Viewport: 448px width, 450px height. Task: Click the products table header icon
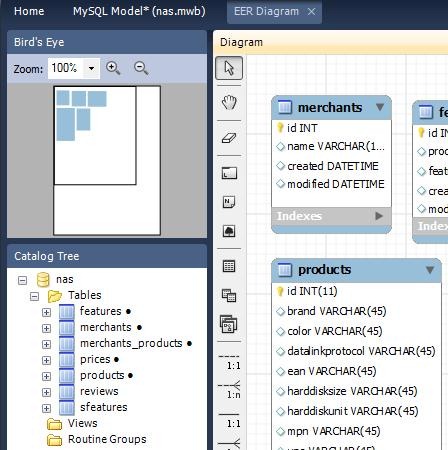[x=285, y=270]
